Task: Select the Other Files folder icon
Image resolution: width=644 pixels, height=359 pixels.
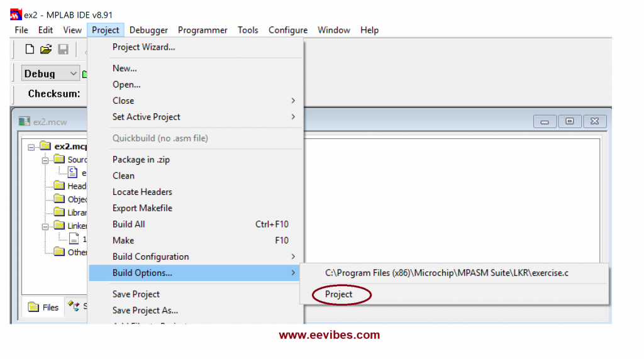Action: (x=60, y=251)
